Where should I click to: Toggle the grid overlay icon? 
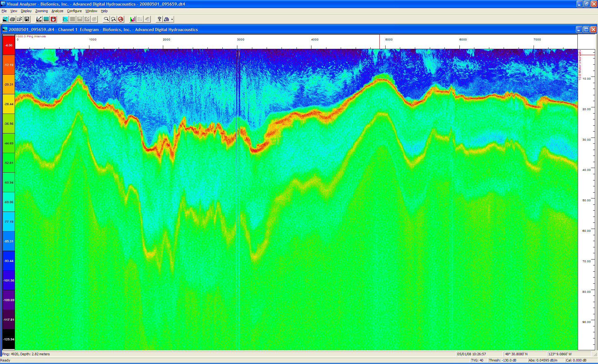pos(46,19)
